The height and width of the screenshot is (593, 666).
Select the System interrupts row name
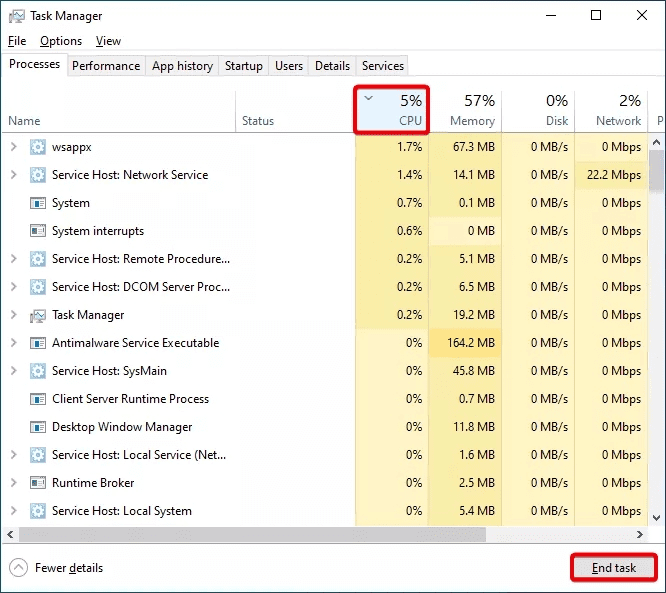click(98, 231)
